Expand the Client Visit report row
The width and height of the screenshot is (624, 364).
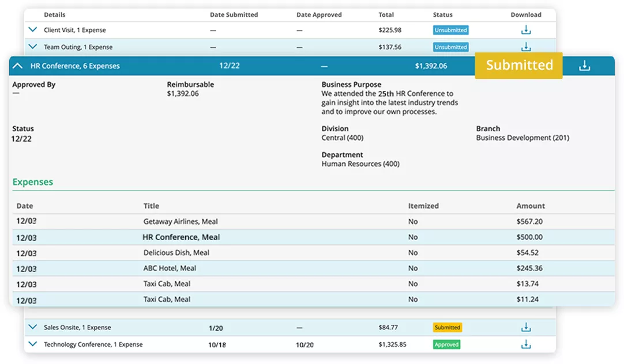click(x=33, y=30)
